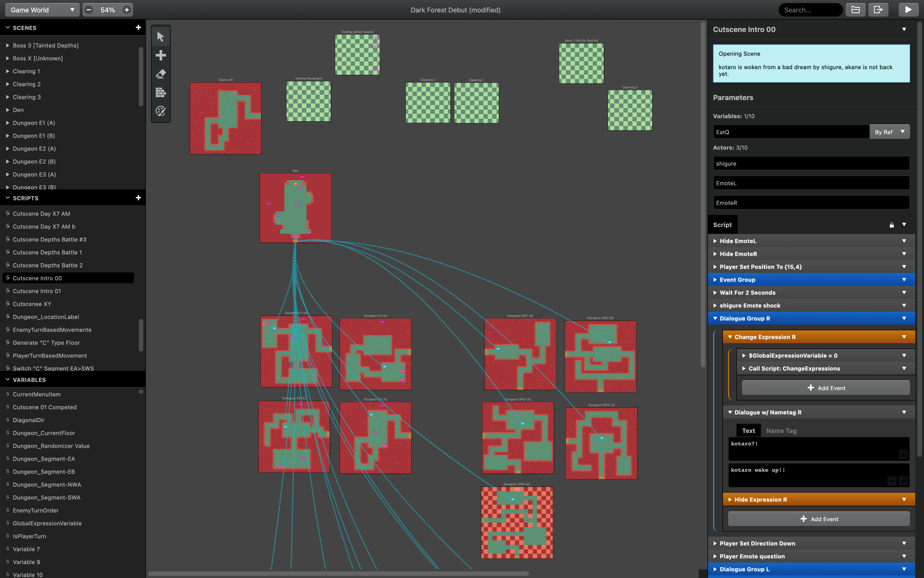Expand Player Set Position To {15,4} event
Image resolution: width=924 pixels, height=578 pixels.
715,266
